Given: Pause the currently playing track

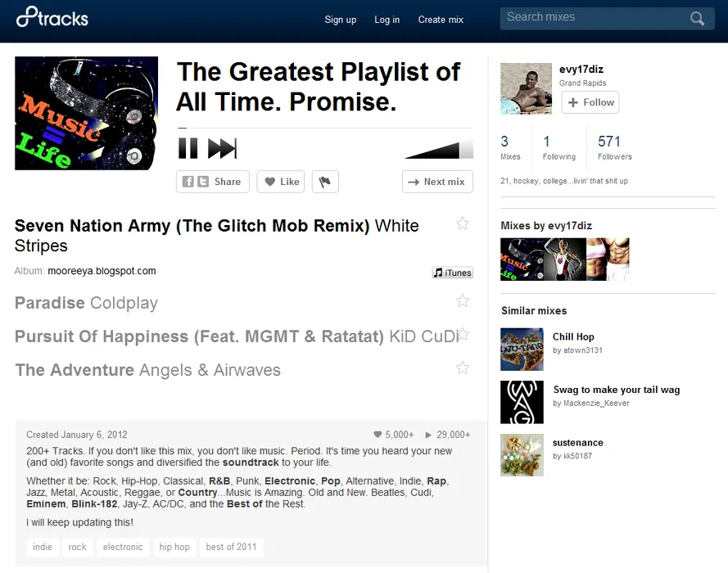Looking at the screenshot, I should 188,148.
